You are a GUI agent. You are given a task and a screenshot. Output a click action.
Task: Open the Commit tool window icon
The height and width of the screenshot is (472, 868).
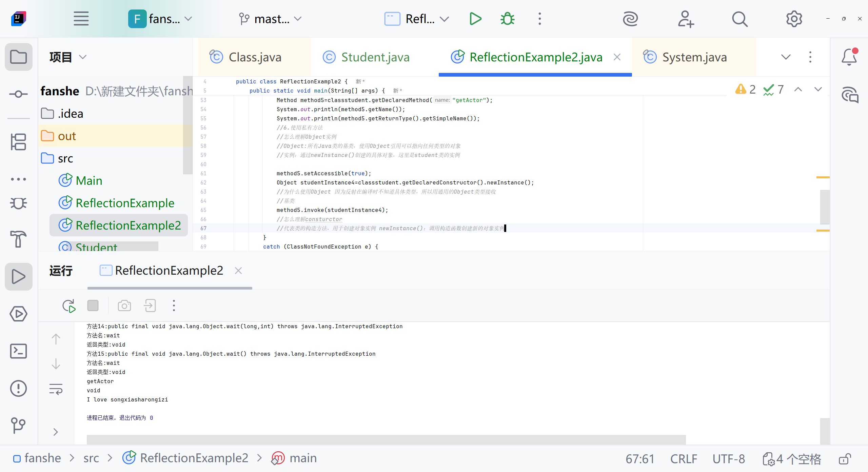point(18,94)
